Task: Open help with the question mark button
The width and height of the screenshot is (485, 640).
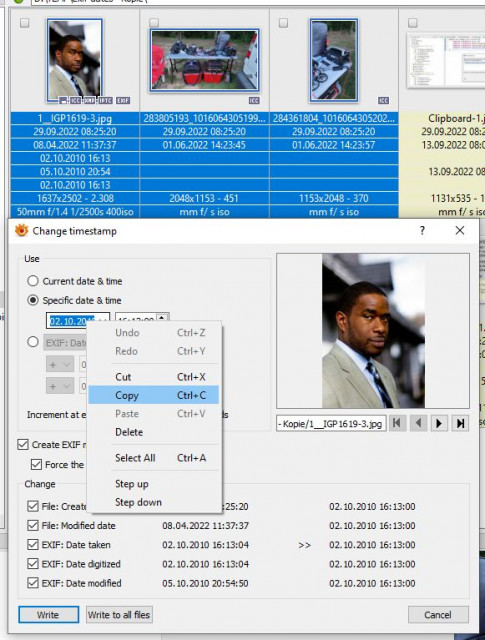Action: (x=422, y=231)
